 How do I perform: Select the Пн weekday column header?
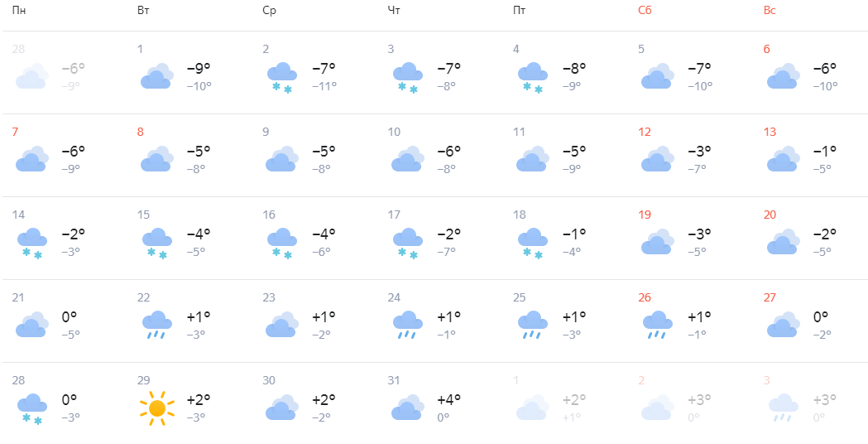(x=19, y=11)
